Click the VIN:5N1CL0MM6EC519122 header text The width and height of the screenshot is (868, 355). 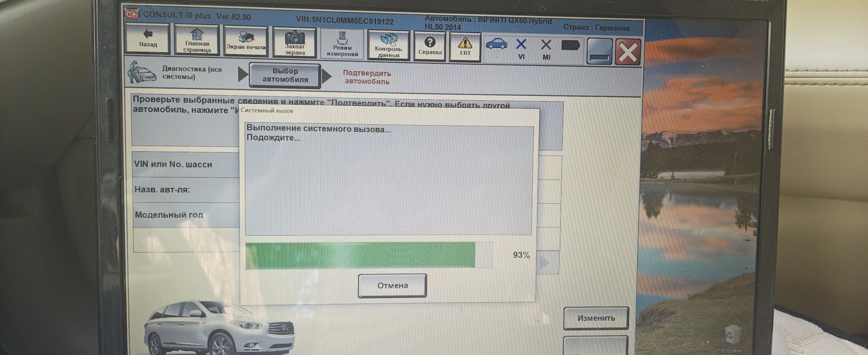coord(344,21)
